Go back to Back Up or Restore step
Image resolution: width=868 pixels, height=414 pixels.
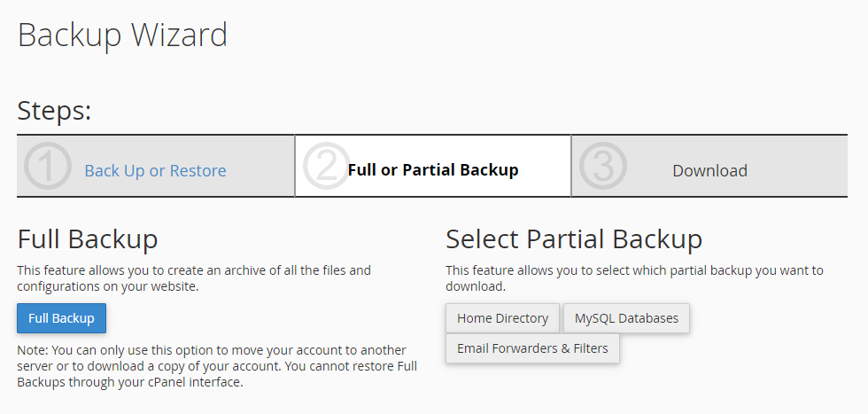click(x=155, y=171)
